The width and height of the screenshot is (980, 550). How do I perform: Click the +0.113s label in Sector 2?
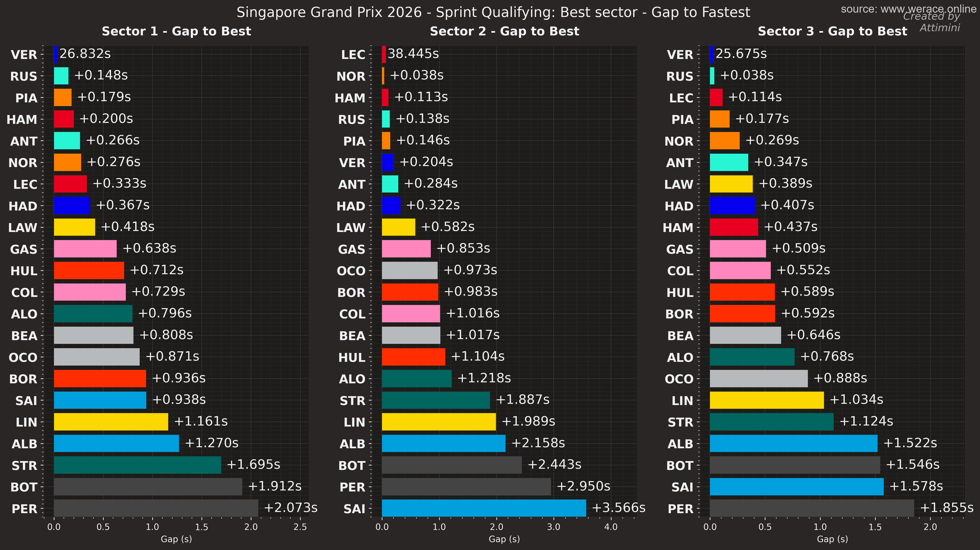[421, 97]
